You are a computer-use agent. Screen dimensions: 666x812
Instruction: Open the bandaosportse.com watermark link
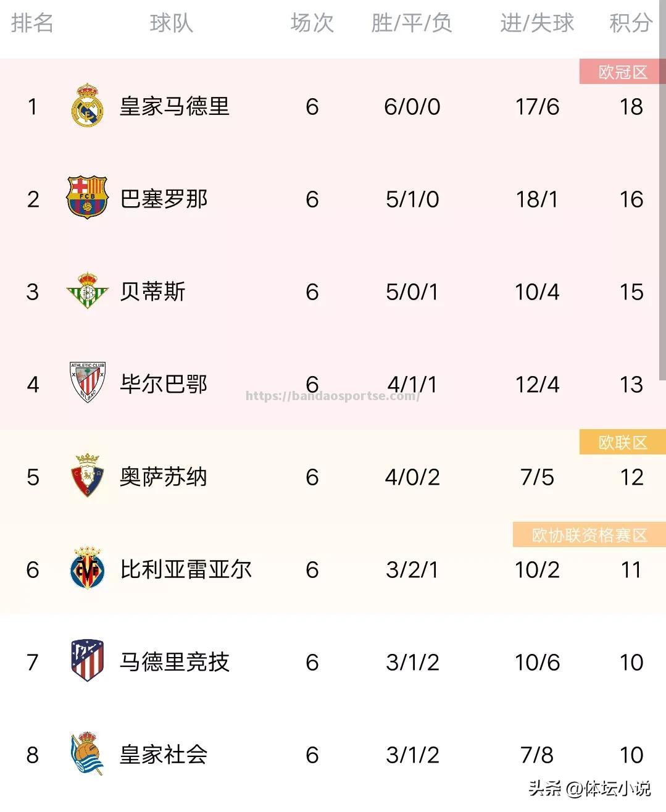point(333,396)
